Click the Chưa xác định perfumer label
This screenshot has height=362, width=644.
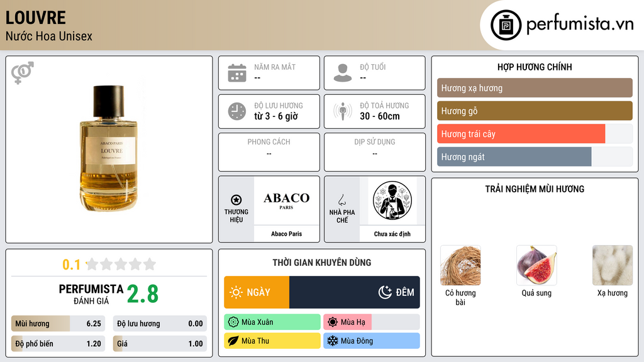[x=392, y=234]
